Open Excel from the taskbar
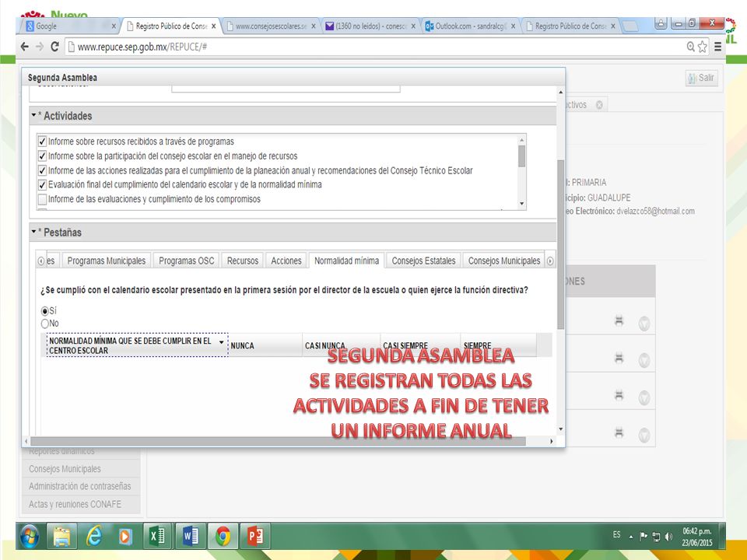The image size is (747, 560). 156,537
